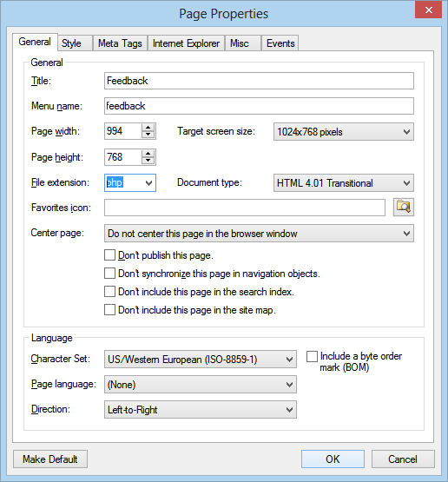This screenshot has height=482, width=448.
Task: Enable Don't publish this page
Action: (109, 255)
